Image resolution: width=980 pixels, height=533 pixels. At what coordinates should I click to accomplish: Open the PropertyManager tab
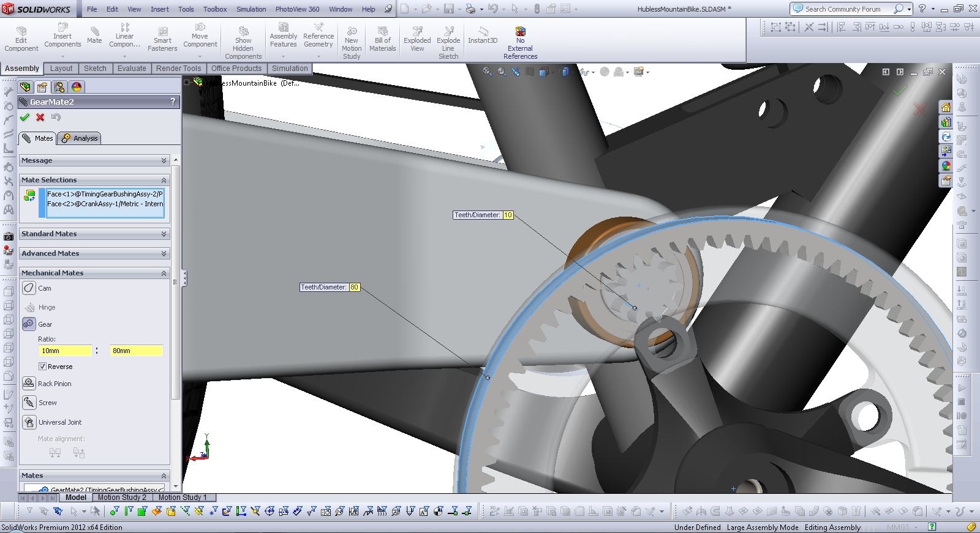tap(42, 87)
